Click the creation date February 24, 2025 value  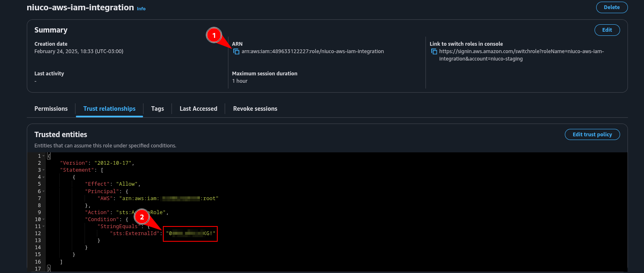tap(79, 51)
